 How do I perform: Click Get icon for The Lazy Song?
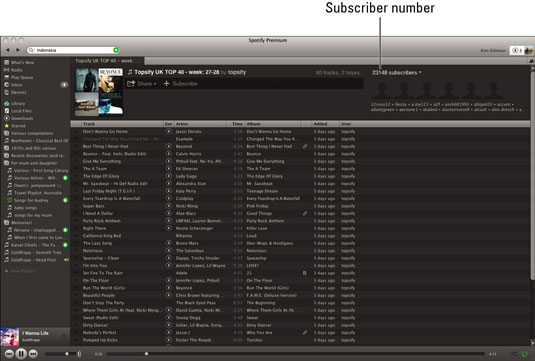tap(169, 243)
